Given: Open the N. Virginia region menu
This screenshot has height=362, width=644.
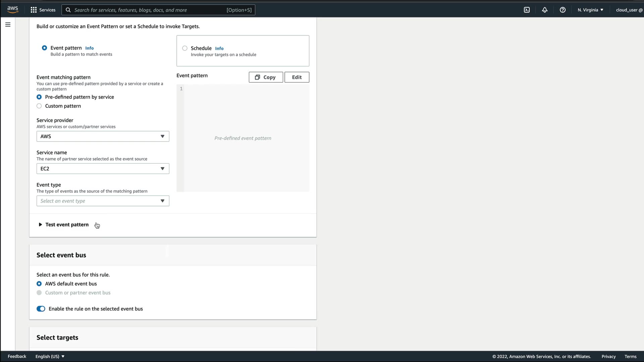Looking at the screenshot, I should [590, 10].
